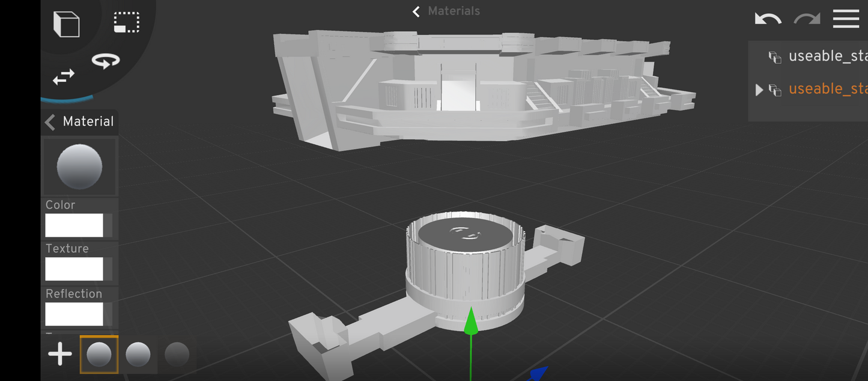
Task: Redo the last undone action
Action: 807,19
